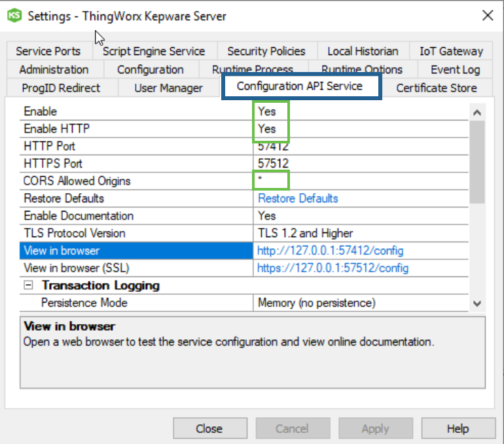Select the Configuration API Service tab

click(300, 86)
